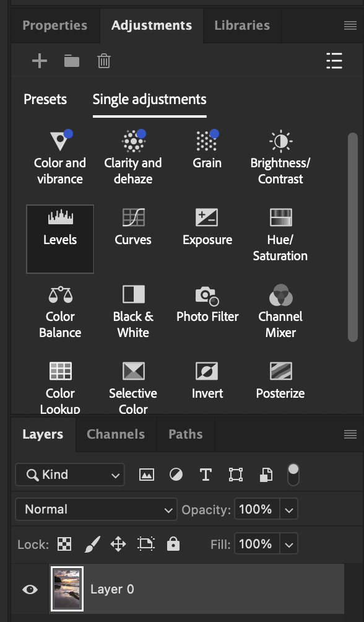The width and height of the screenshot is (364, 622).
Task: Add a Posterize adjustment
Action: [x=280, y=380]
